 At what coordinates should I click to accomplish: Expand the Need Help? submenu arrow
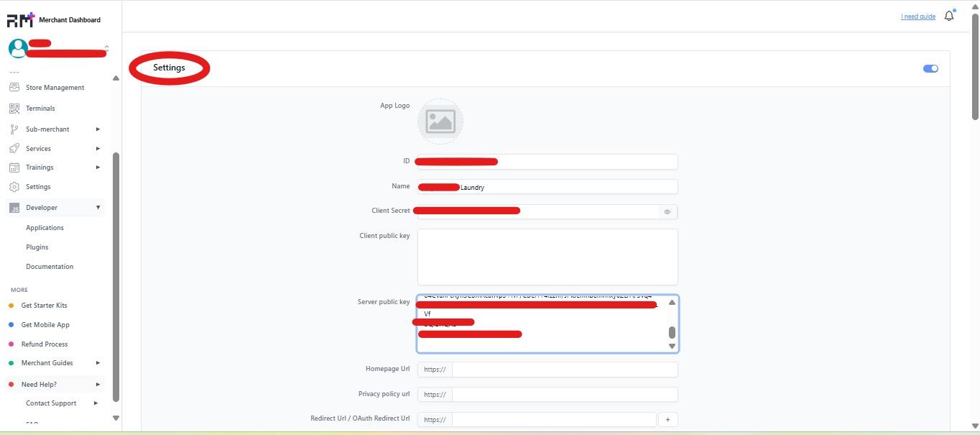(x=98, y=384)
